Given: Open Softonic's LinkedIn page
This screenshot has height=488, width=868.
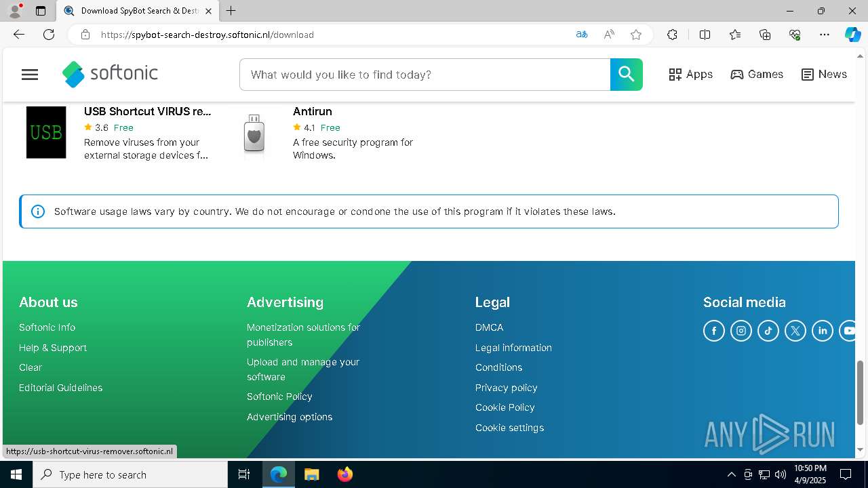Looking at the screenshot, I should pyautogui.click(x=823, y=331).
